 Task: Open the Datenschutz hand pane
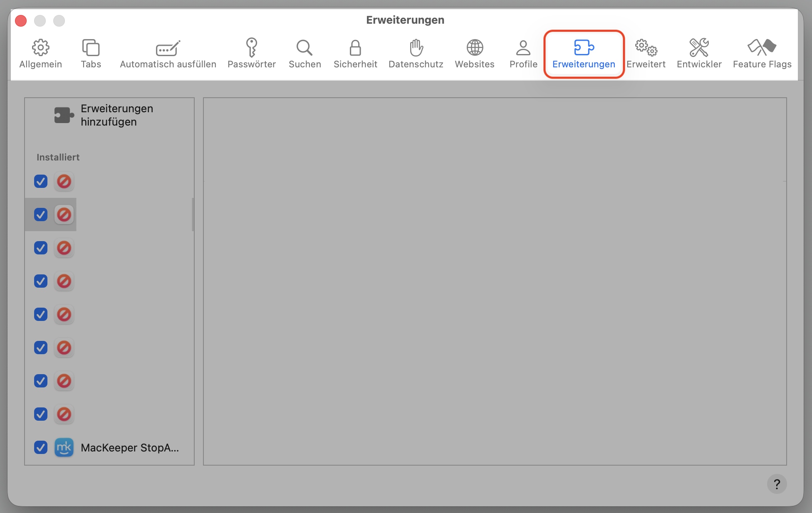point(416,54)
